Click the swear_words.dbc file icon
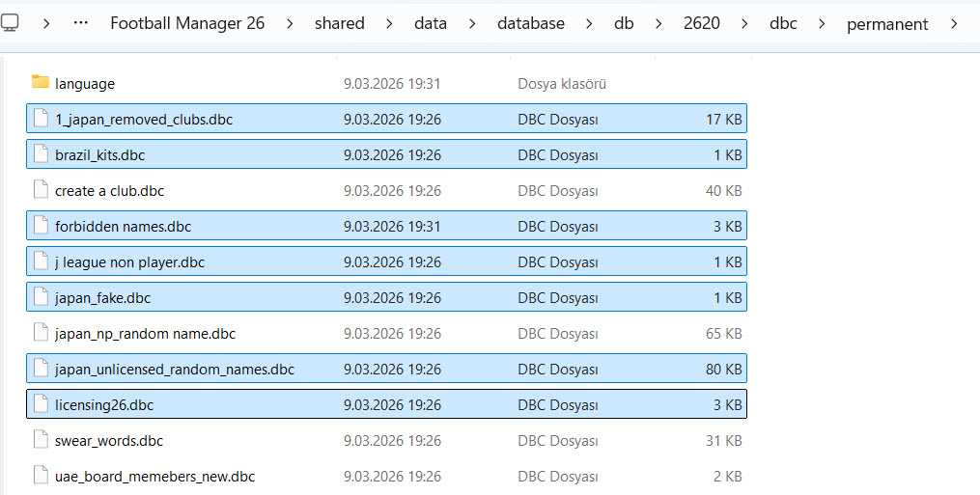This screenshot has width=980, height=495. coord(40,440)
